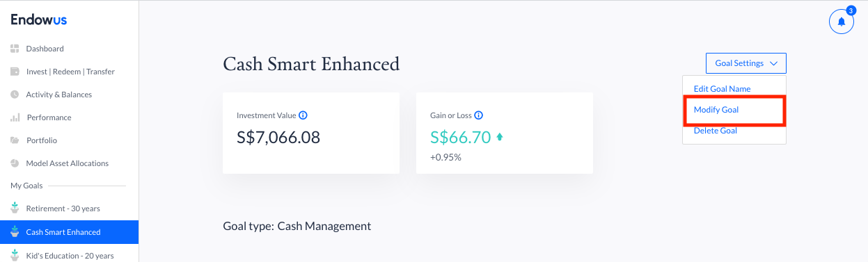868x262 pixels.
Task: Choose Modify Goal from the menu
Action: (x=716, y=110)
